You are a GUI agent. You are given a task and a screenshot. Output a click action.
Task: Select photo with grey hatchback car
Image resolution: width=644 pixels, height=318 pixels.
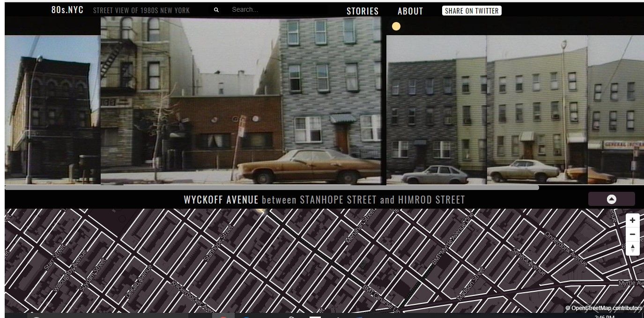[436, 110]
